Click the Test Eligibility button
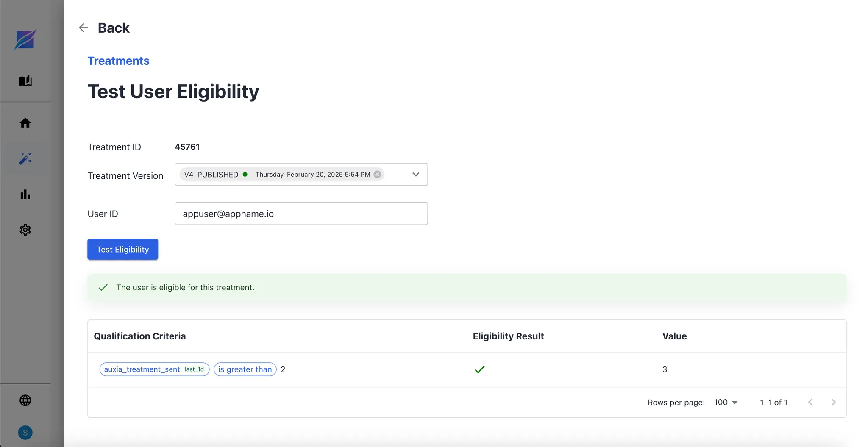The height and width of the screenshot is (447, 868). (123, 249)
